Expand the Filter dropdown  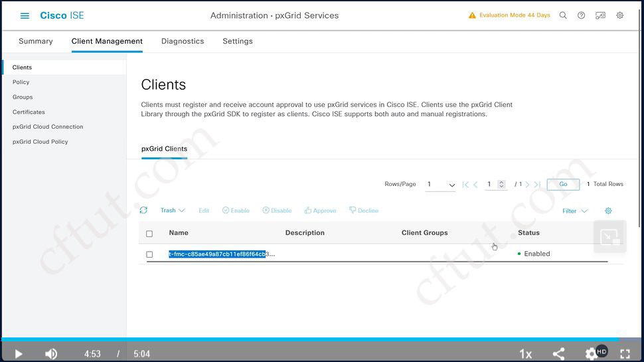click(x=575, y=211)
